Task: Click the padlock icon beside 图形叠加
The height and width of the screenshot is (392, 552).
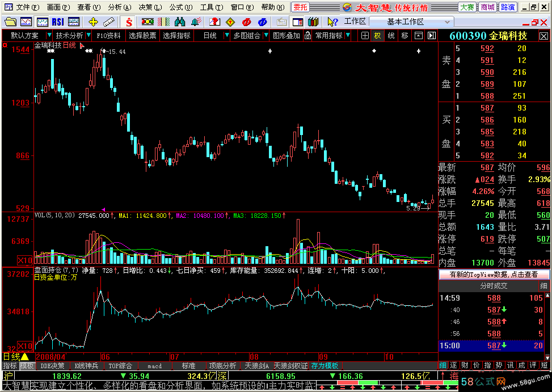Action: coord(307,36)
